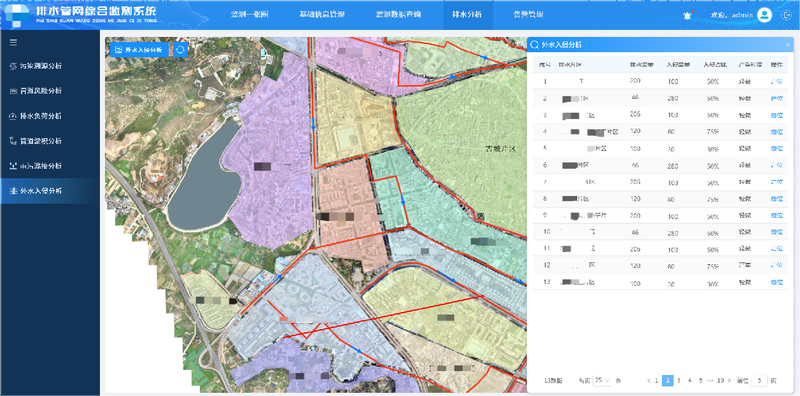The image size is (800, 396).
Task: Click the icon beside 外水入侵分析 in the sidebar
Action: 13,191
